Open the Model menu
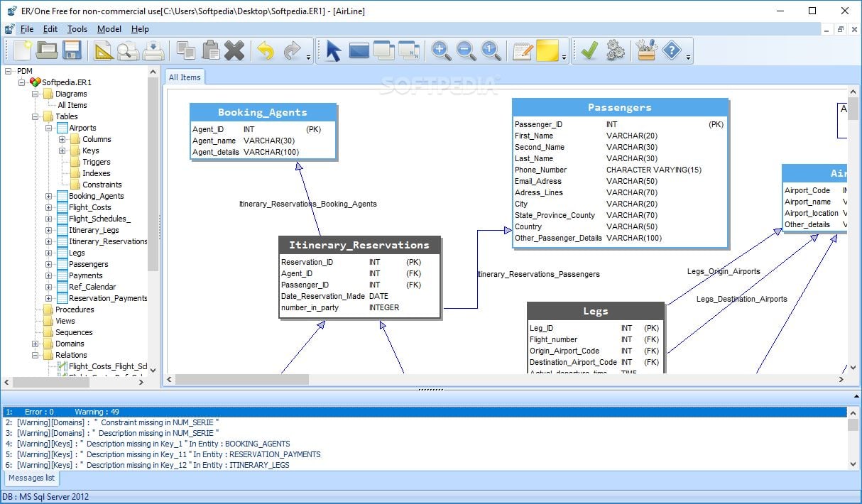862x504 pixels. pyautogui.click(x=109, y=29)
